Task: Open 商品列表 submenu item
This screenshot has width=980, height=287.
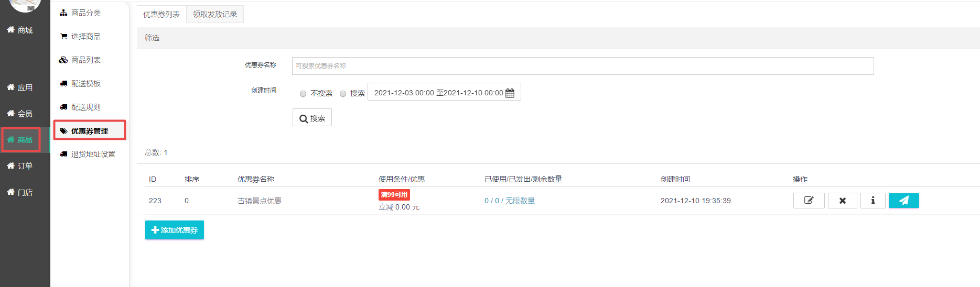Action: point(86,60)
